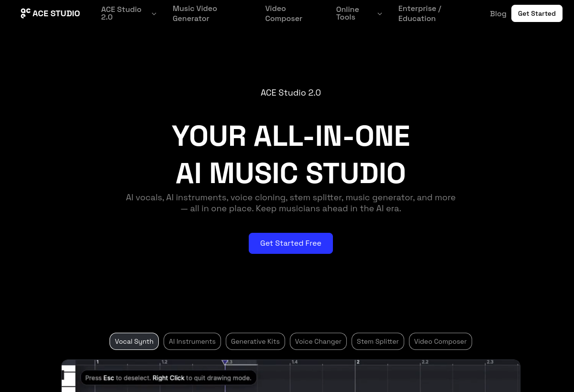
Task: Switch to the Voice Changer tab
Action: tap(318, 341)
